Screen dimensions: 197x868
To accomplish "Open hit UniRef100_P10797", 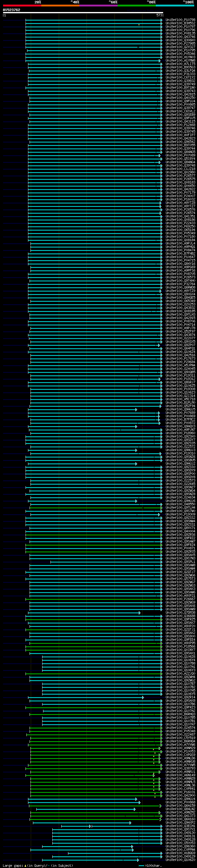I will (180, 26).
